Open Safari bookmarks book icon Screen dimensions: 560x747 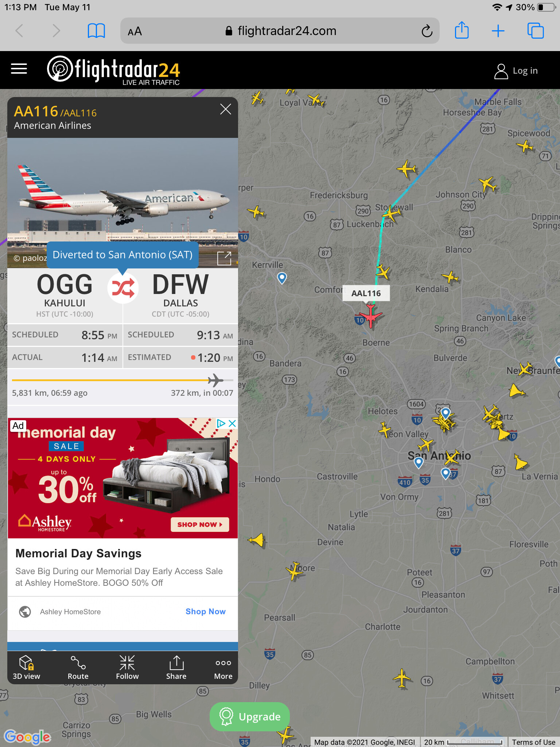[96, 31]
